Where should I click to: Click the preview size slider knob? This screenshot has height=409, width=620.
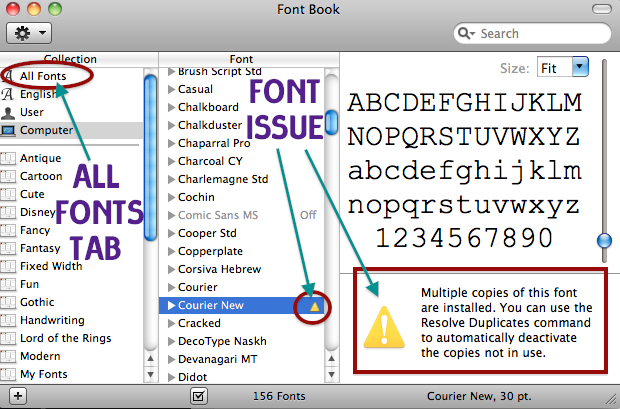pos(604,240)
